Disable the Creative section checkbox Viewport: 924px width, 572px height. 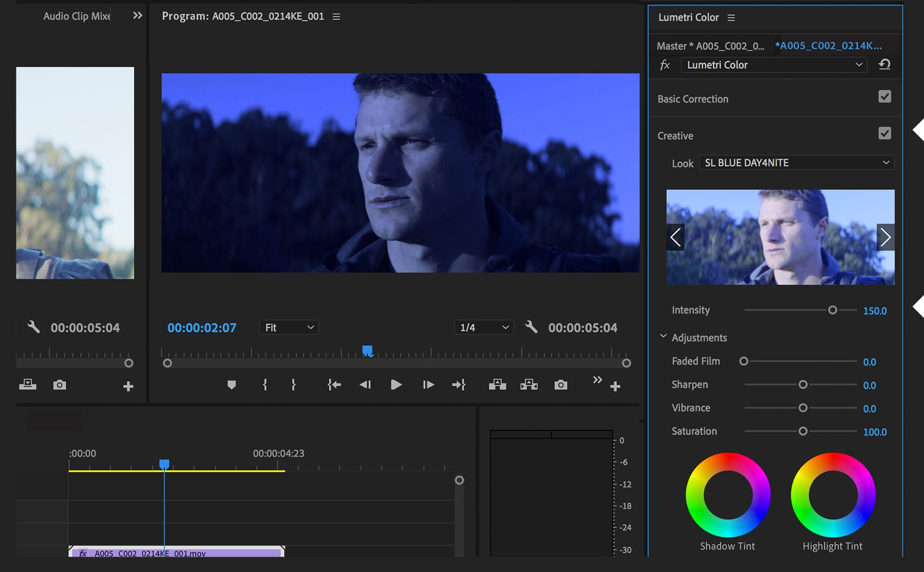[884, 133]
